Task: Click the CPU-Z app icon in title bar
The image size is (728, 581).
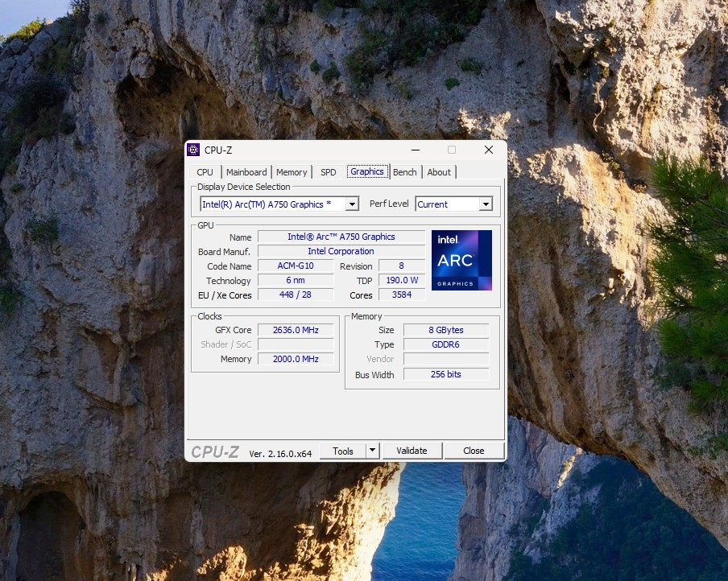Action: [x=193, y=150]
